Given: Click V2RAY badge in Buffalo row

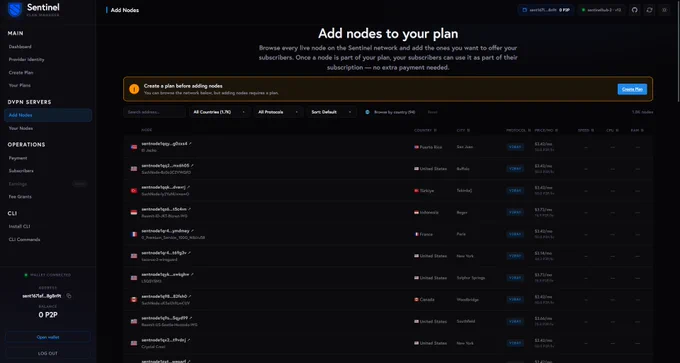Looking at the screenshot, I should [515, 169].
